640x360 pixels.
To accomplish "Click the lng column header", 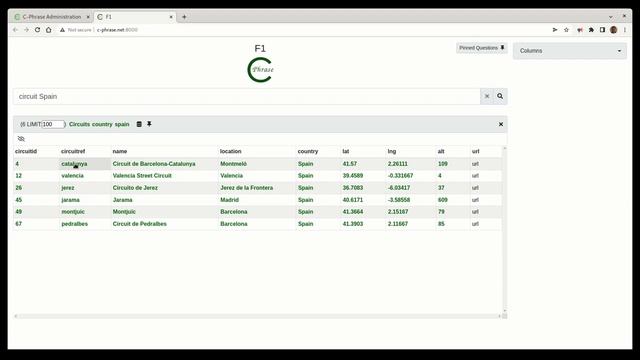I will click(392, 151).
